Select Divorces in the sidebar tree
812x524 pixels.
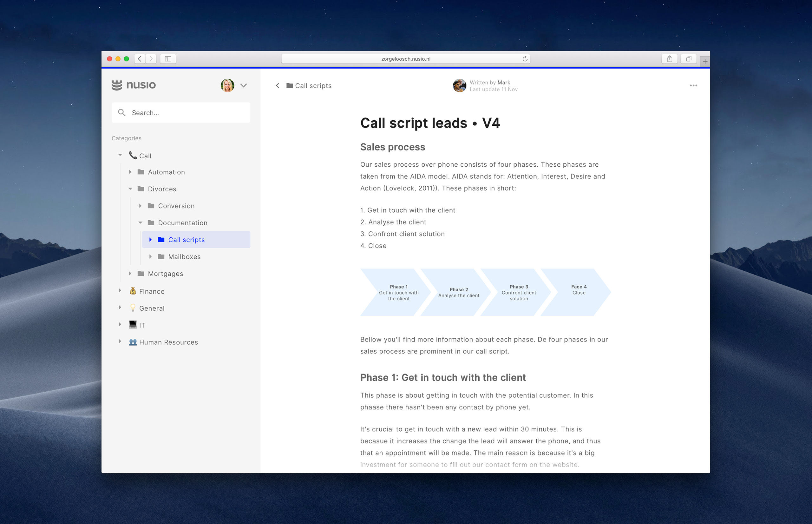162,189
